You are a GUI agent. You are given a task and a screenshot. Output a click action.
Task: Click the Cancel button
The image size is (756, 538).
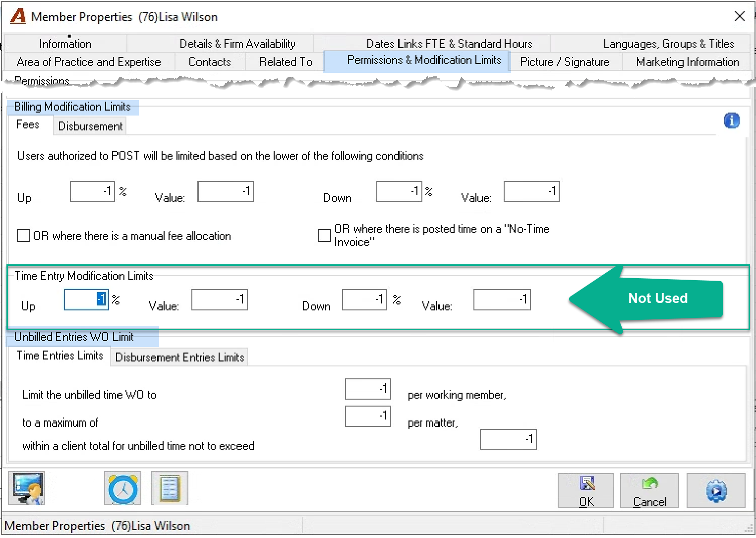[x=649, y=490]
